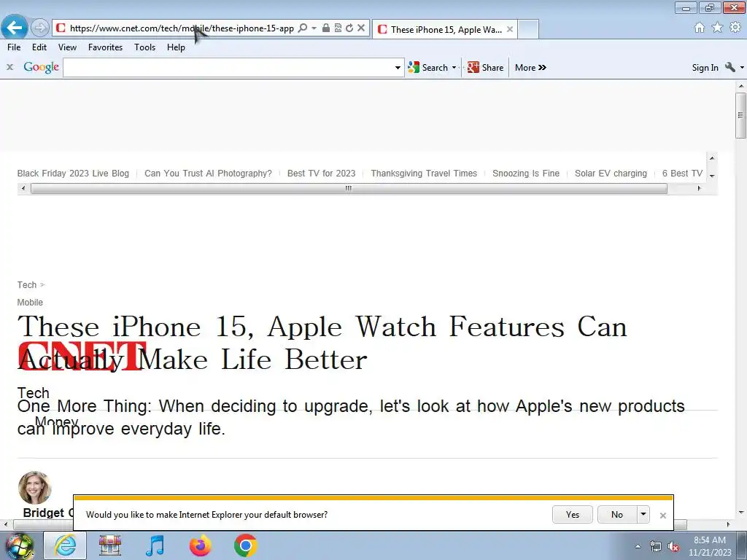Screen dimensions: 747x560
Task: Open 'Best TV for 2023' link
Action: [x=321, y=174]
